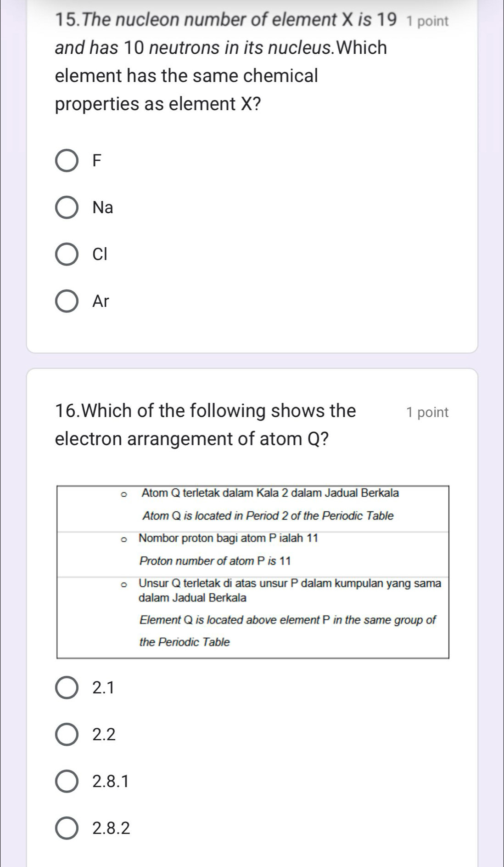Click the bullet beside the proton number statement
Viewport: 504px width, 867px height.
coord(123,538)
